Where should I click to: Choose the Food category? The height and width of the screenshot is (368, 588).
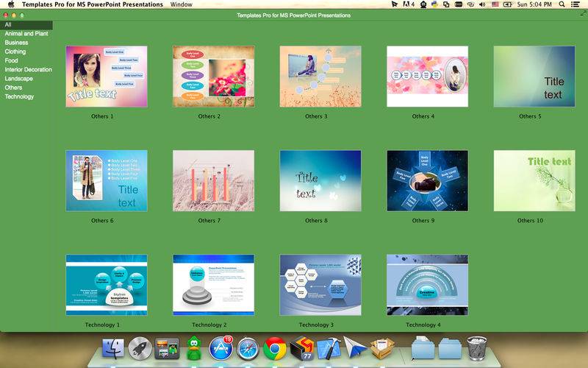coord(11,60)
